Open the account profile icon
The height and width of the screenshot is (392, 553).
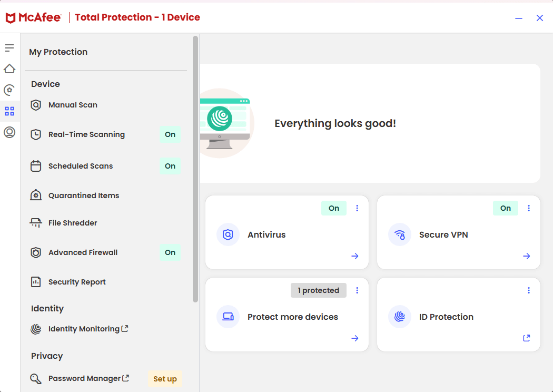point(9,132)
